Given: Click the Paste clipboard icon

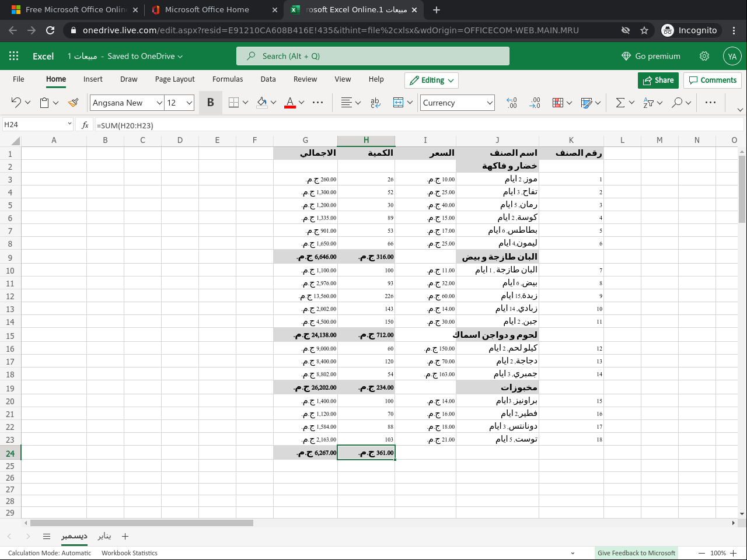Looking at the screenshot, I should click(44, 103).
